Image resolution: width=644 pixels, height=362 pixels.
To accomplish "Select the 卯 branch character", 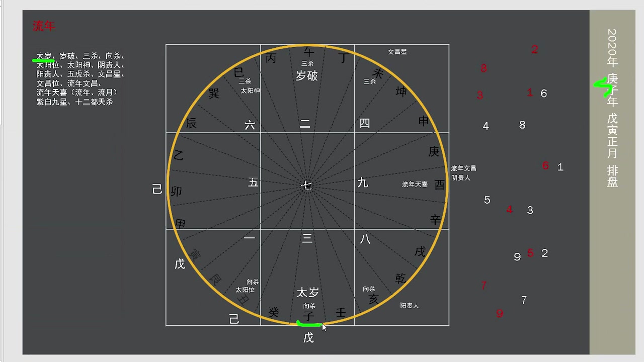I will click(176, 192).
